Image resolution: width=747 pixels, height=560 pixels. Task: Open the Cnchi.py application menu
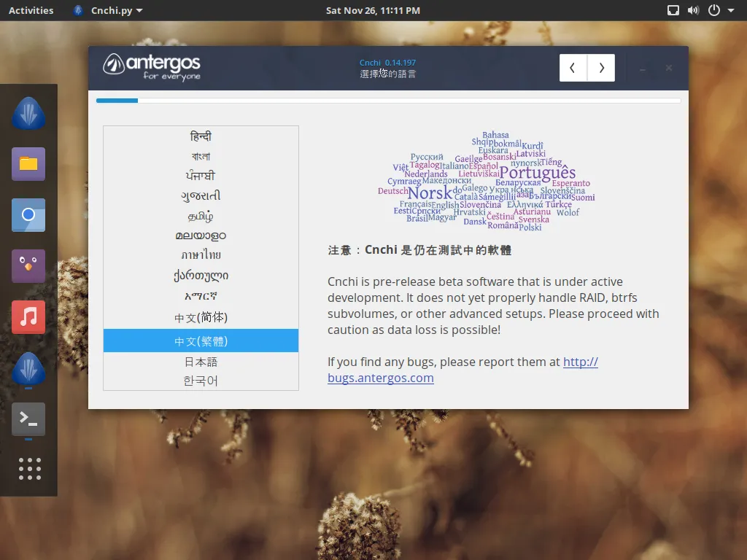coord(108,10)
